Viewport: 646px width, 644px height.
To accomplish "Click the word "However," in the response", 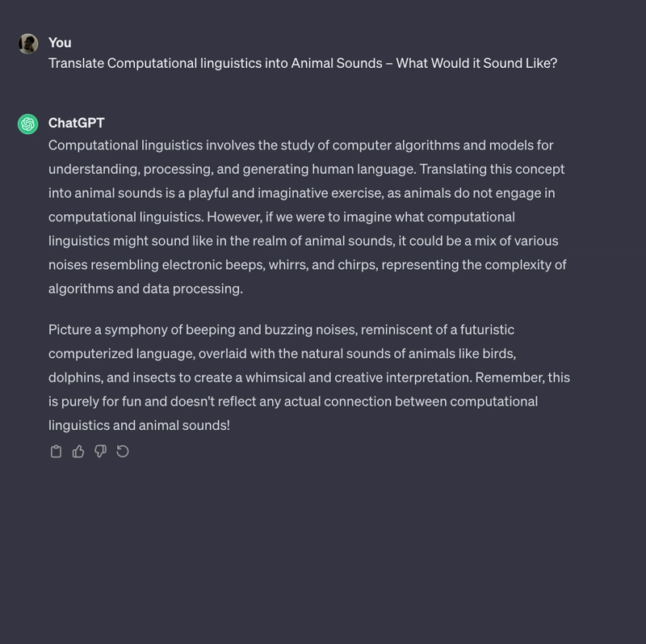I will (234, 217).
